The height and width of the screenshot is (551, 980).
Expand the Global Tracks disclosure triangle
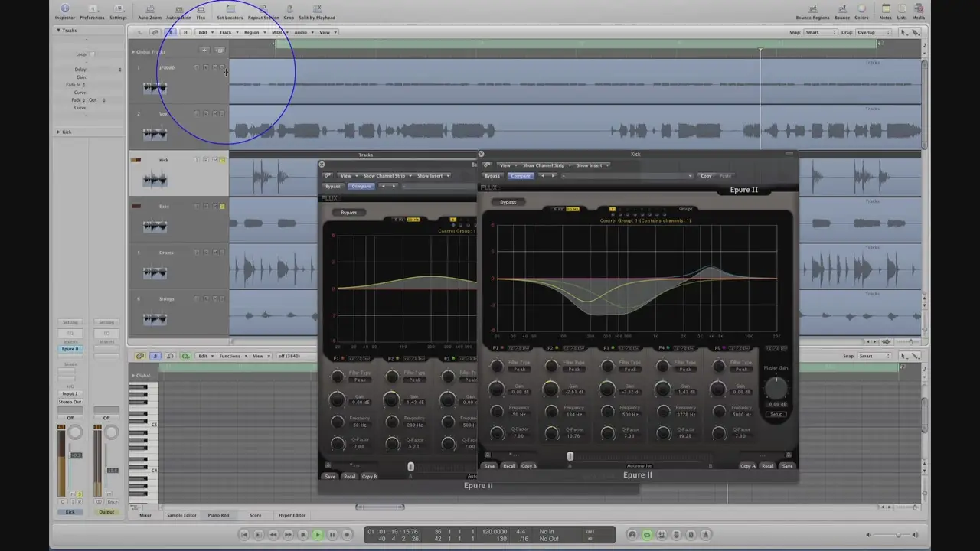click(133, 52)
